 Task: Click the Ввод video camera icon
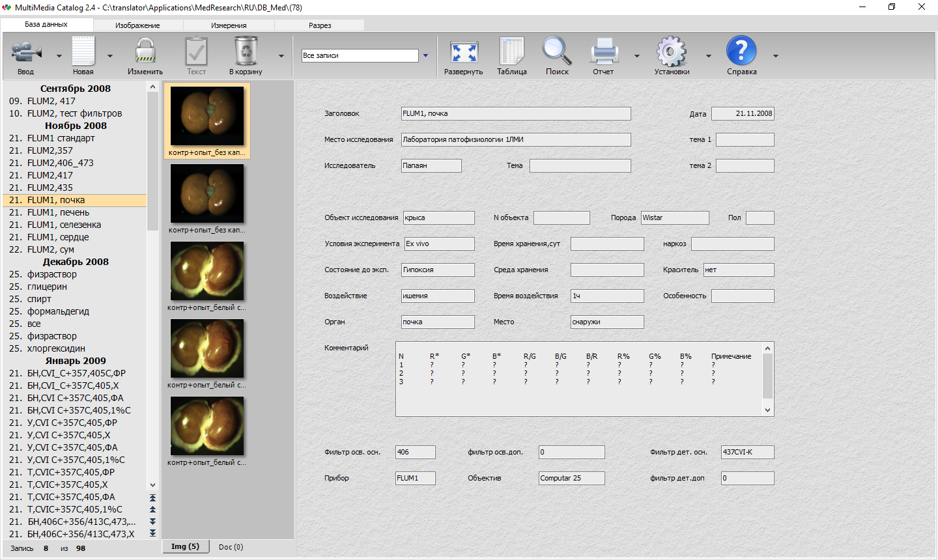[x=26, y=52]
